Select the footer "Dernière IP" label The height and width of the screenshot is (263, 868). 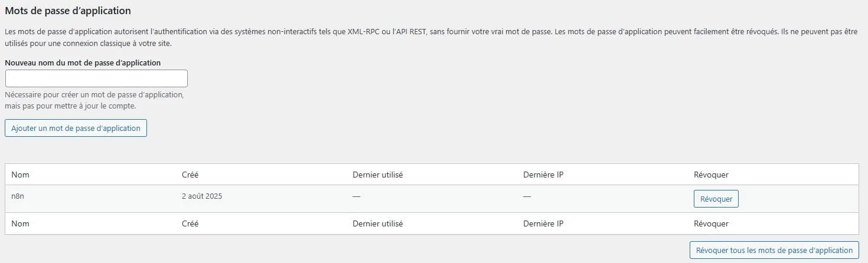click(x=543, y=224)
